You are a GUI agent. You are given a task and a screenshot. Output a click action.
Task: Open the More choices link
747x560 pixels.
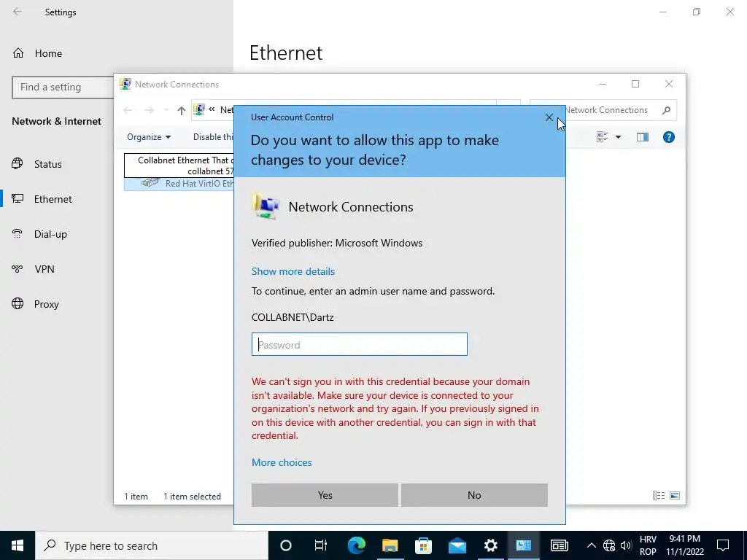[282, 462]
